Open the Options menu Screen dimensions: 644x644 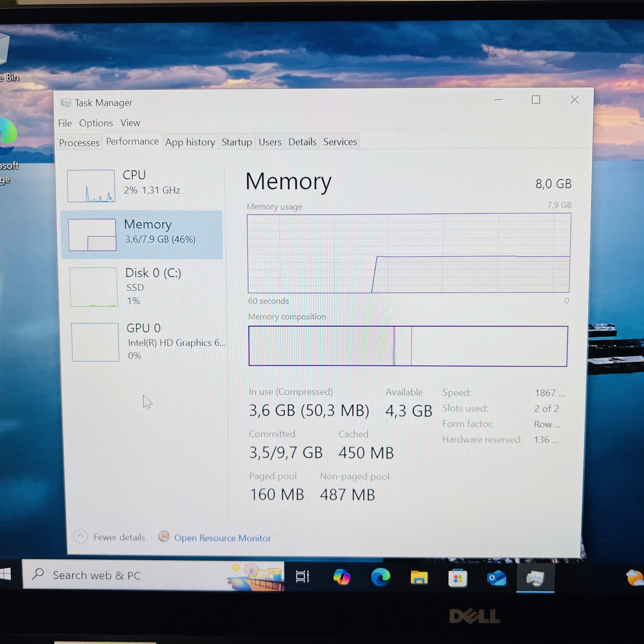(96, 123)
